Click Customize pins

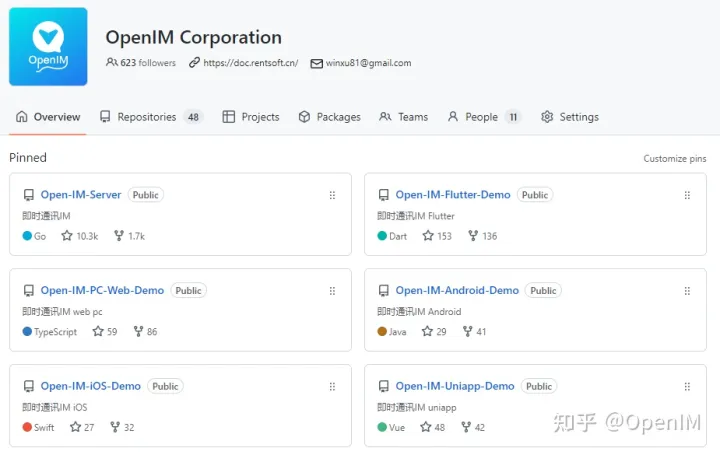[x=675, y=158]
